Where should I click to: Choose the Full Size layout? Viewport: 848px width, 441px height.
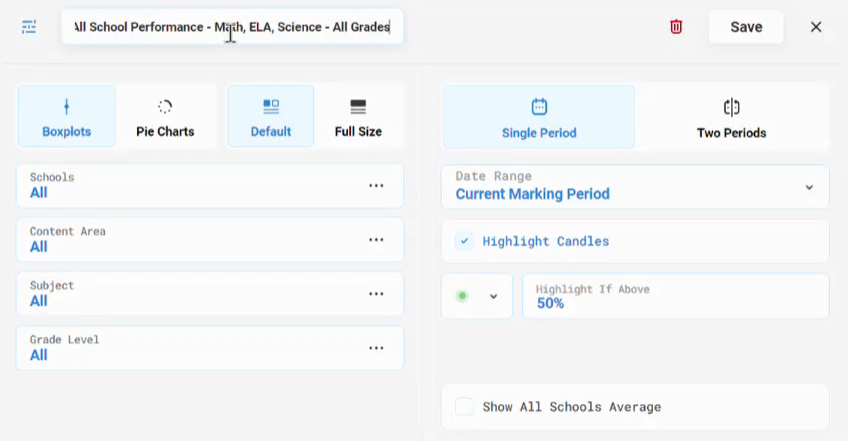click(x=358, y=116)
